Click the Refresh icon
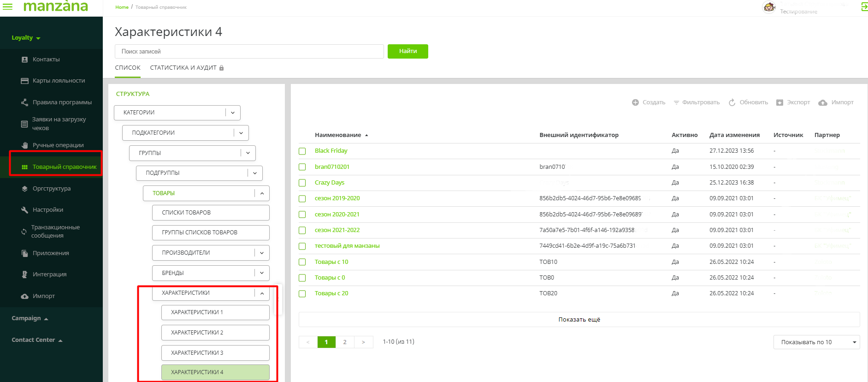This screenshot has height=382, width=868. [x=732, y=102]
